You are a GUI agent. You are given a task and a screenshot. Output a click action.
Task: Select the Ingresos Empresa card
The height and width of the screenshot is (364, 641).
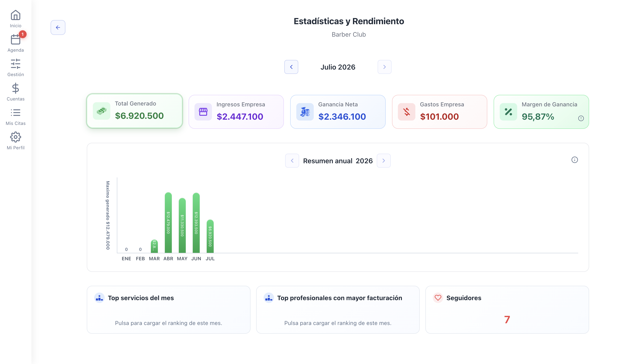point(236,112)
